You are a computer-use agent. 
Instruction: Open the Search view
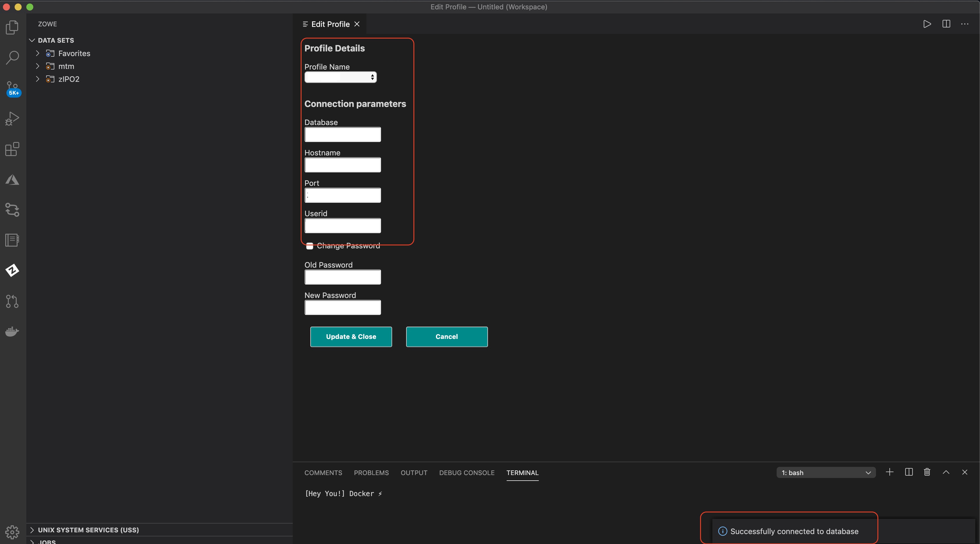click(x=12, y=57)
